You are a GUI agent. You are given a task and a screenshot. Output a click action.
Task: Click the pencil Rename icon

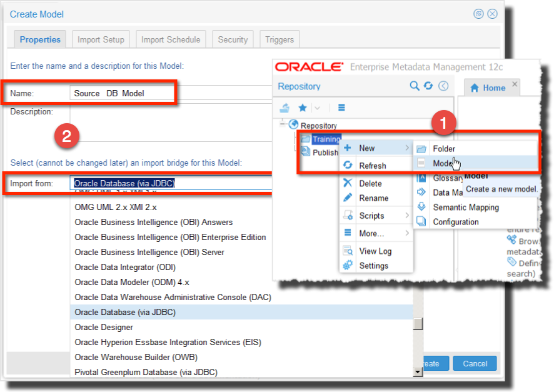pos(348,198)
